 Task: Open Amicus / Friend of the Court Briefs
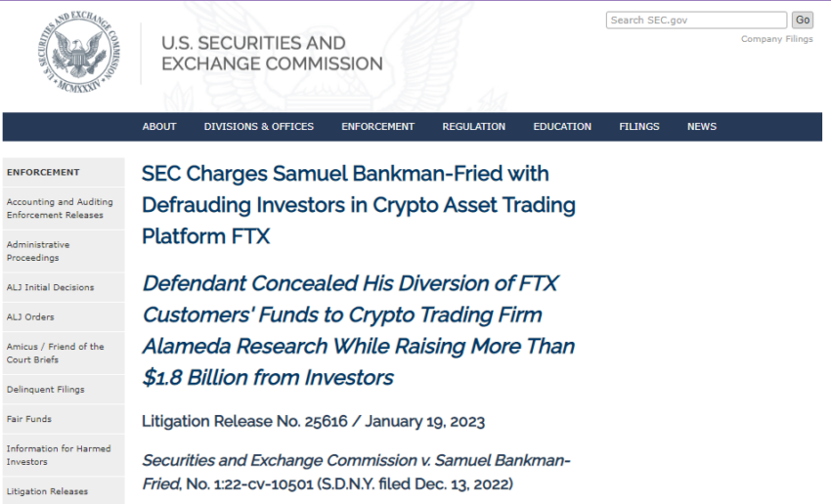(55, 354)
